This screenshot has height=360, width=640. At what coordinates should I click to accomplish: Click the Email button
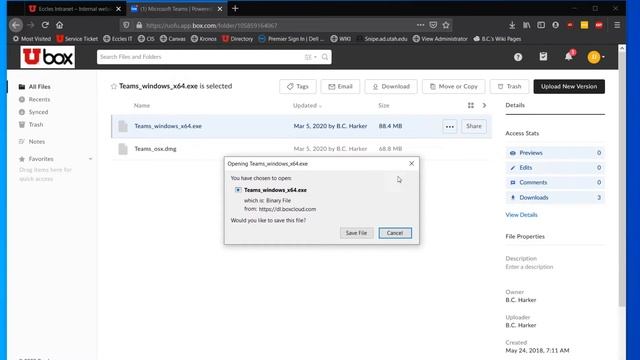pyautogui.click(x=340, y=87)
